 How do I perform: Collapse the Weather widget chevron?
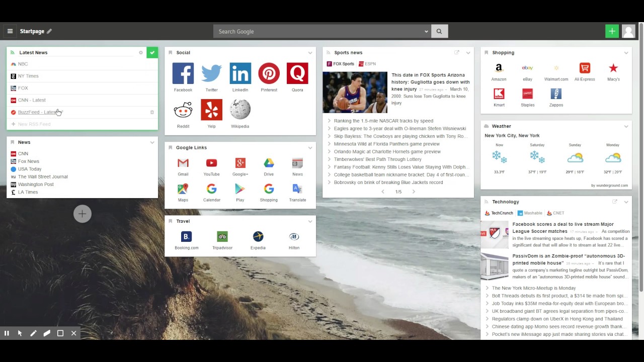click(626, 126)
